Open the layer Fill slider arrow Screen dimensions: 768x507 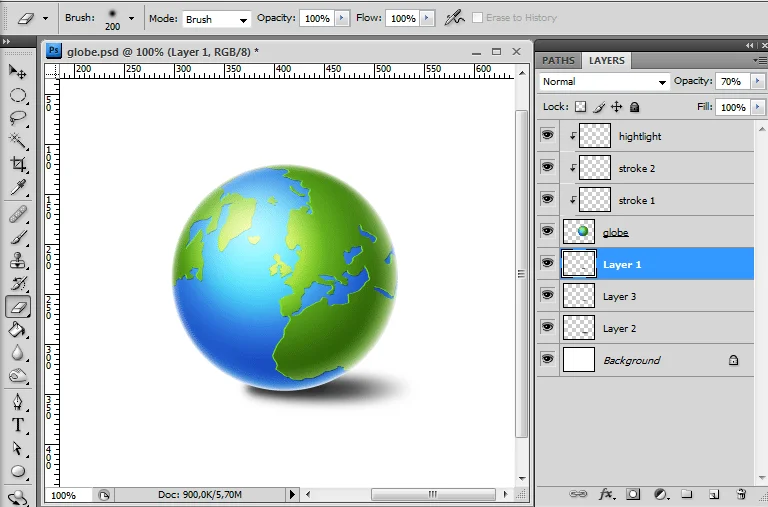click(758, 107)
